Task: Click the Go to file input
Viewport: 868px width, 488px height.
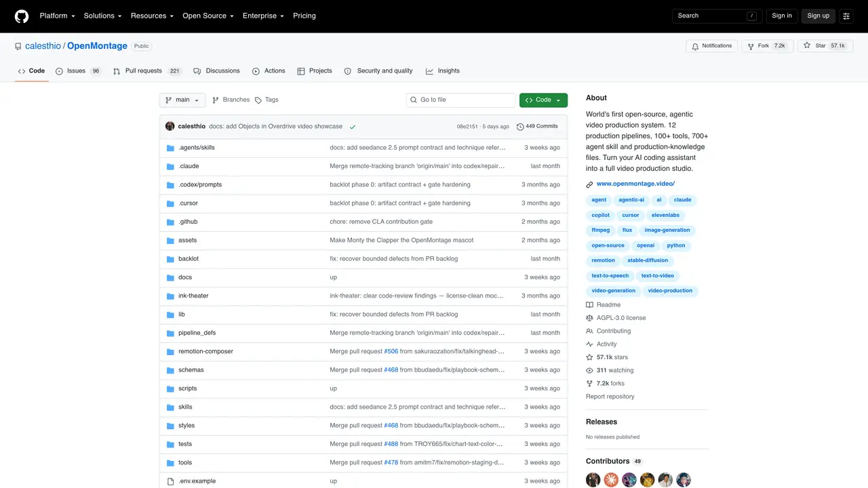Action: coord(461,100)
